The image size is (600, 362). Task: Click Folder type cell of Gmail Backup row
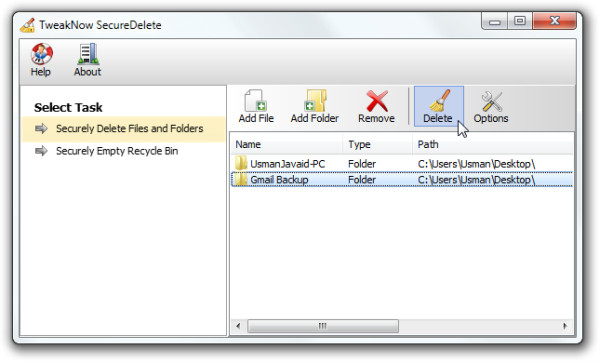pos(362,179)
